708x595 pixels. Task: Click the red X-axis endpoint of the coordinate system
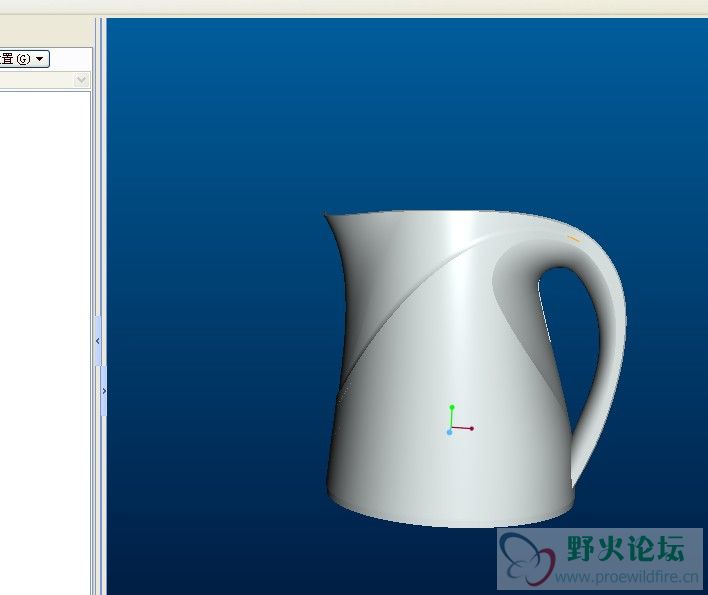[x=471, y=428]
